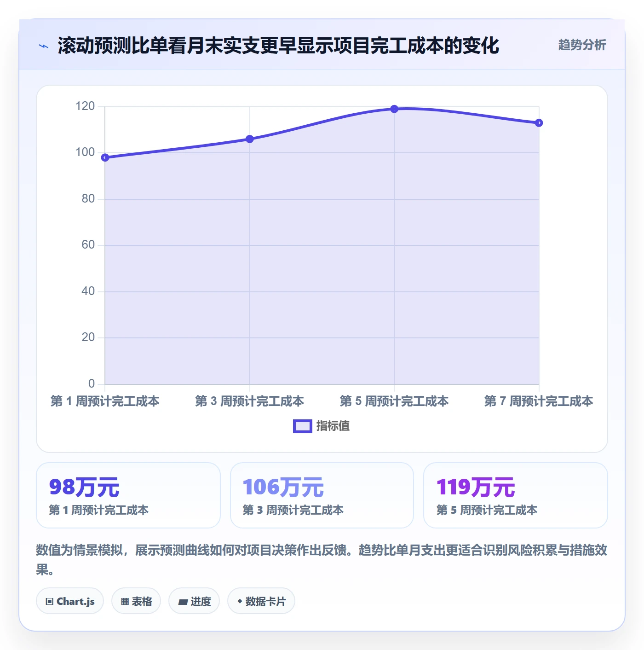Click the x-axis label 第 3 周预计完工成本

point(250,401)
